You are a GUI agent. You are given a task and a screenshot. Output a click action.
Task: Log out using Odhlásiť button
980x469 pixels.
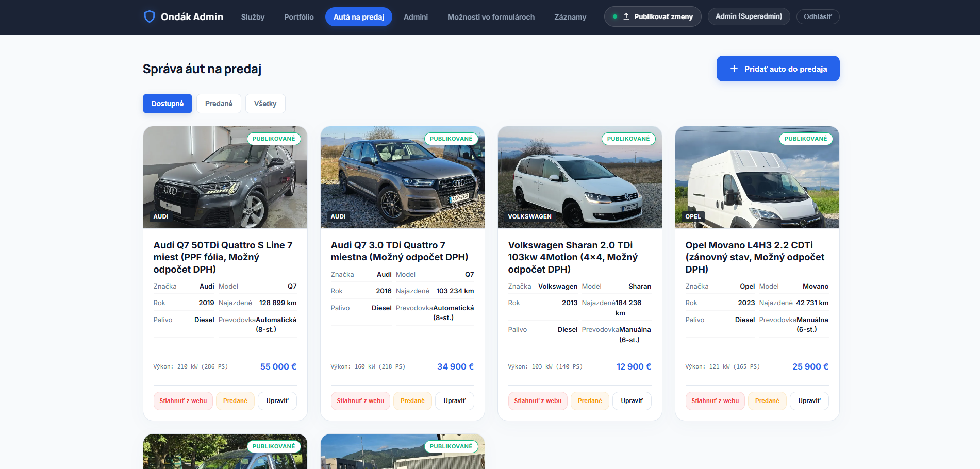(818, 16)
